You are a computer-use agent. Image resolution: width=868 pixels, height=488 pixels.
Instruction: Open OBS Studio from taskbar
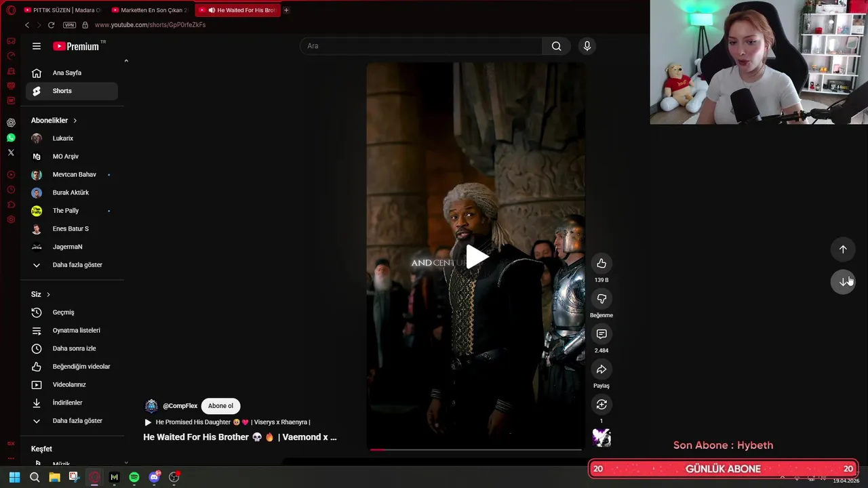click(174, 477)
